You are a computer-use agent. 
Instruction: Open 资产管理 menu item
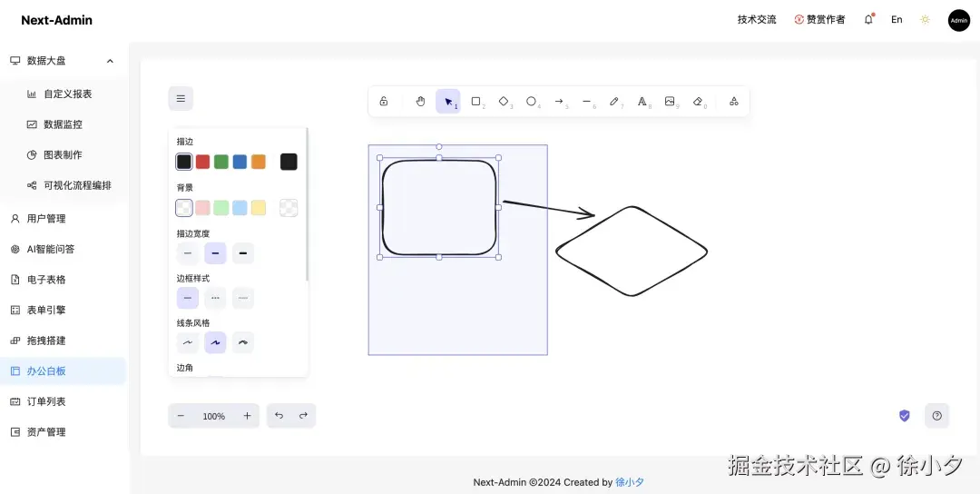tap(64, 432)
